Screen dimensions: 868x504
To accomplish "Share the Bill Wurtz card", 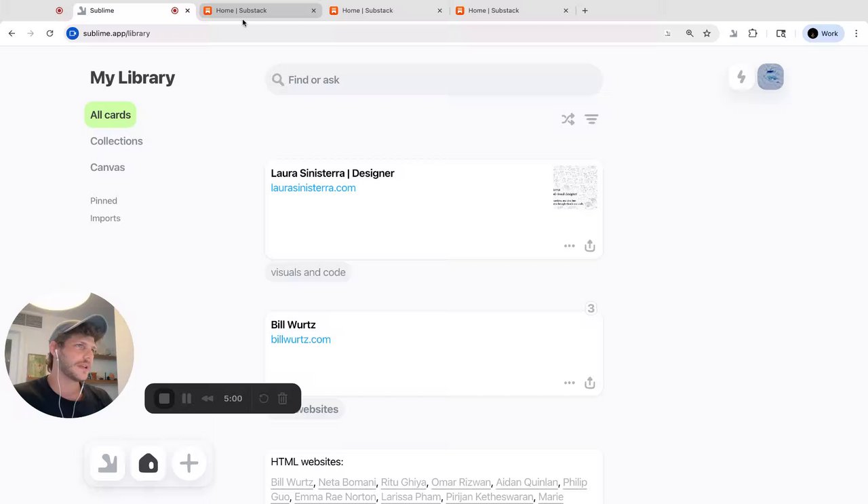I will (x=590, y=383).
